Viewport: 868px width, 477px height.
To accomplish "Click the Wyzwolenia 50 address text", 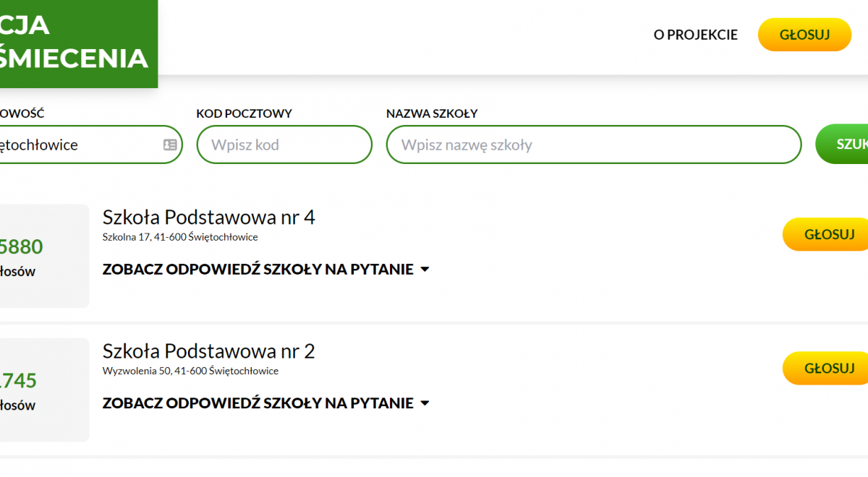I will pyautogui.click(x=190, y=371).
